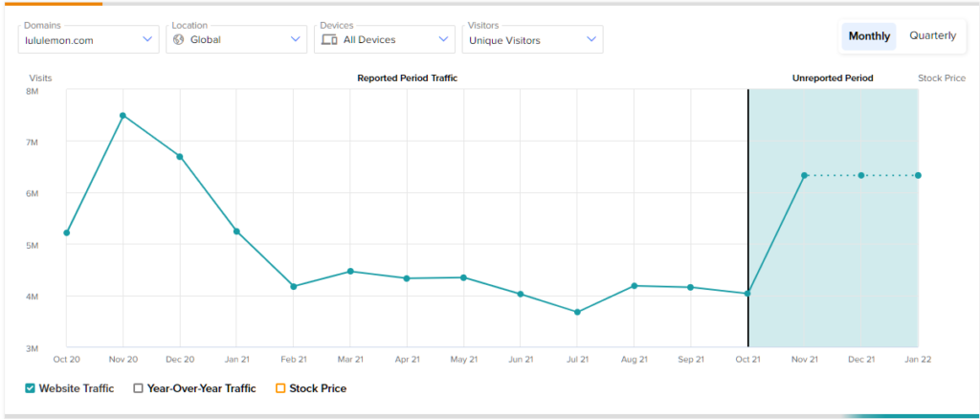Switch to the Monthly view
This screenshot has width=980, height=419.
869,36
